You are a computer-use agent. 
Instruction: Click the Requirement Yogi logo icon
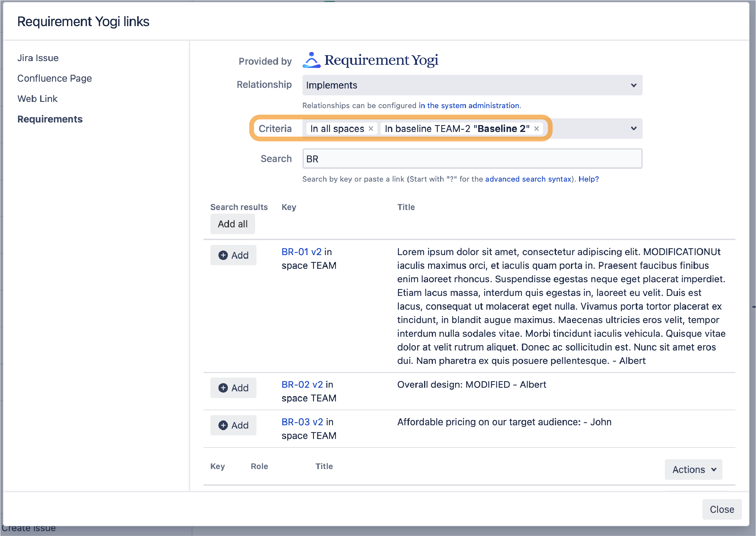pyautogui.click(x=311, y=60)
